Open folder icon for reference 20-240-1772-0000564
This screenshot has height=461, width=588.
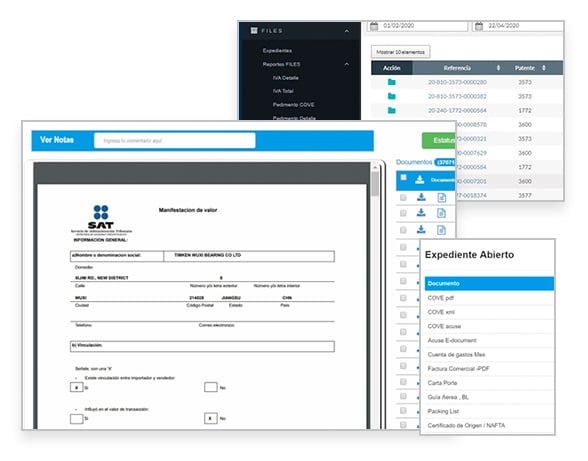[392, 110]
